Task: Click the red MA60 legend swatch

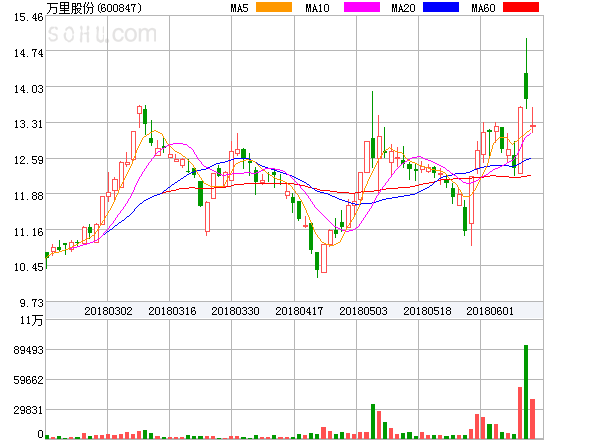Action: click(x=521, y=7)
